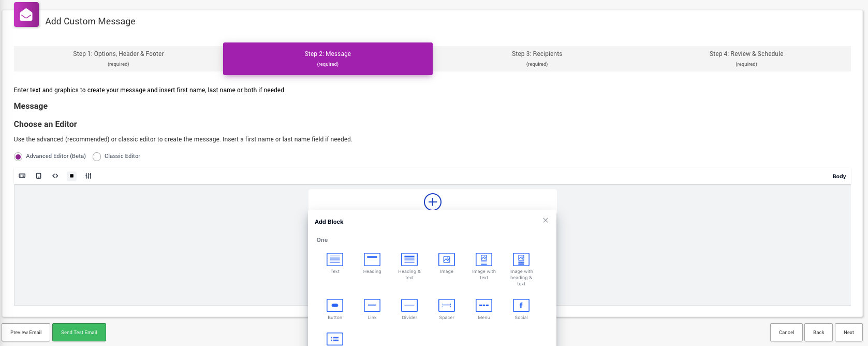868x346 pixels.
Task: Insert the list block at the panel bottom
Action: coord(335,339)
